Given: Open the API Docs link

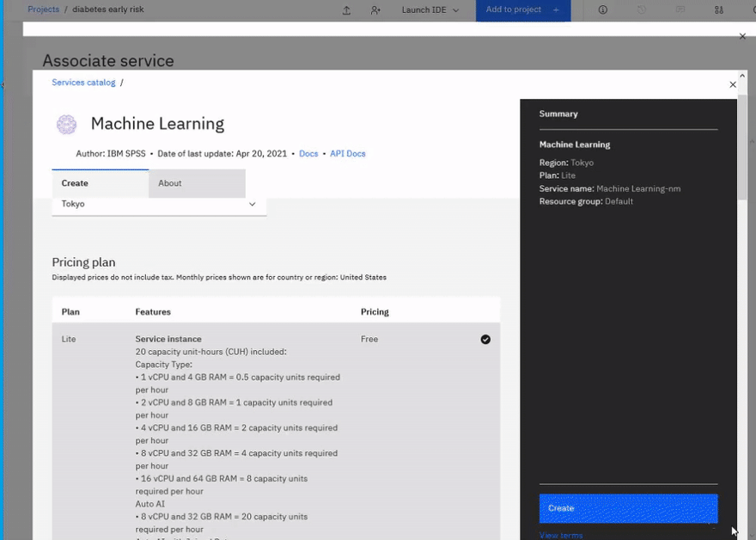Looking at the screenshot, I should pyautogui.click(x=348, y=153).
